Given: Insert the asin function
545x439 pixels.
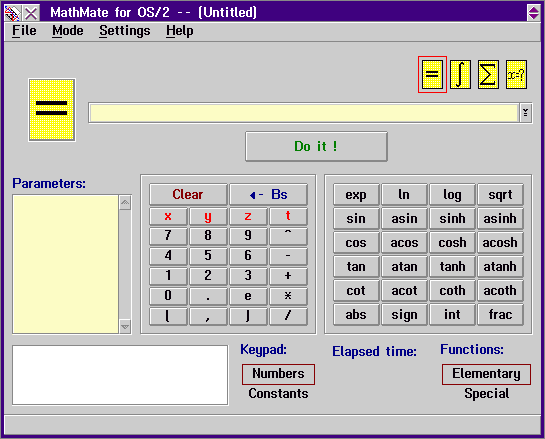Looking at the screenshot, I should tap(404, 218).
